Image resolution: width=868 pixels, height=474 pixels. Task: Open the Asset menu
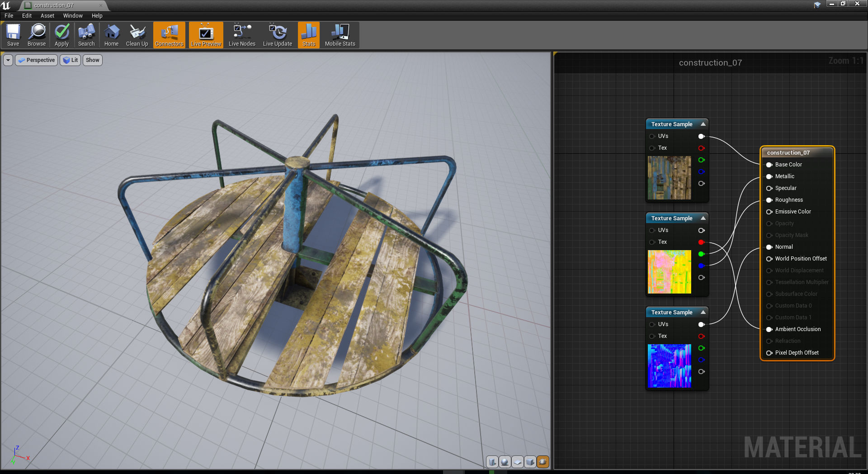47,15
